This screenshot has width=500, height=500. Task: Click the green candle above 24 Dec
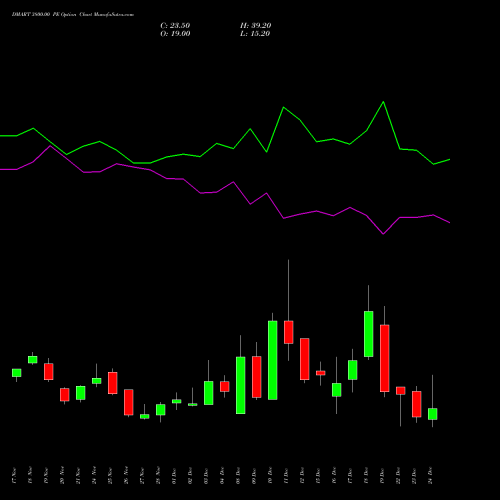coord(433,414)
